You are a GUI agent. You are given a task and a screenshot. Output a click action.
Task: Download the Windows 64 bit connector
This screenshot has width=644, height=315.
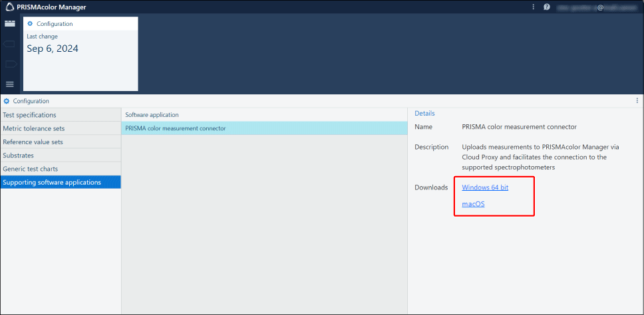485,187
